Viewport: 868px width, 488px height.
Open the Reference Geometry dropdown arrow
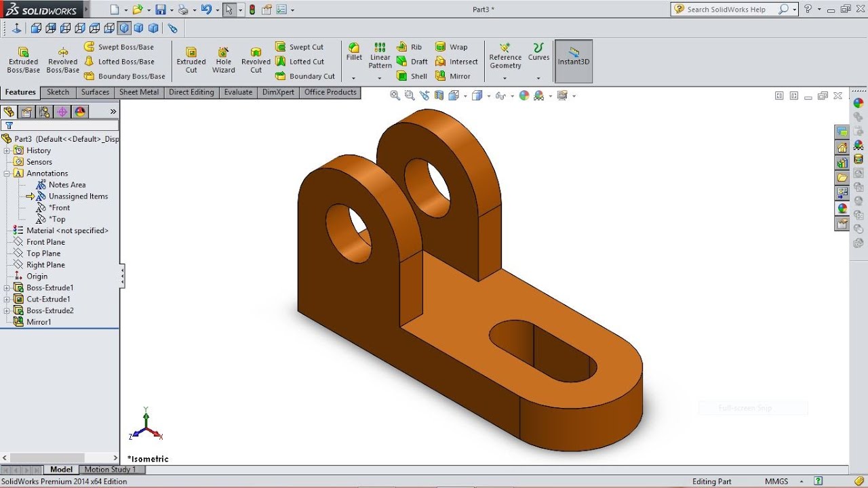pos(505,79)
